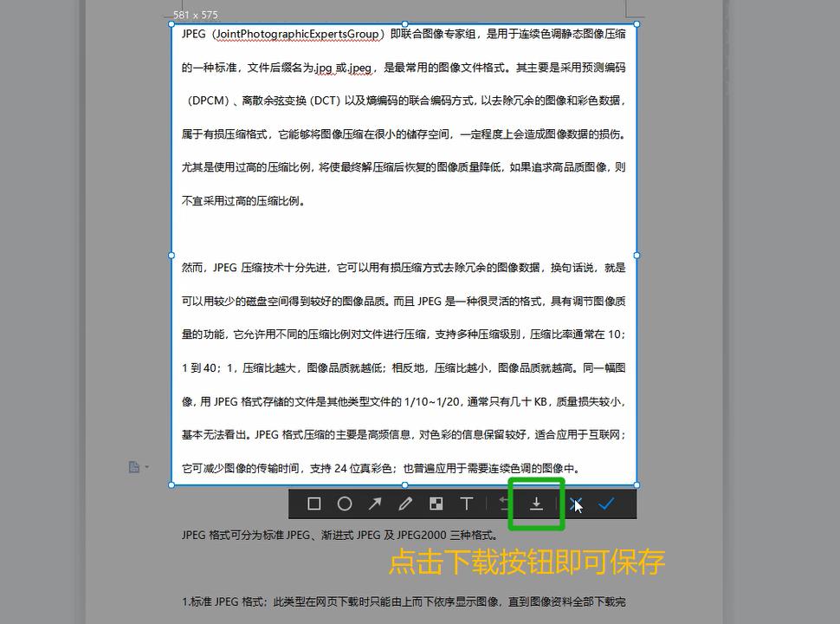Select the rectangle annotation tool
The width and height of the screenshot is (840, 624).
(x=313, y=503)
